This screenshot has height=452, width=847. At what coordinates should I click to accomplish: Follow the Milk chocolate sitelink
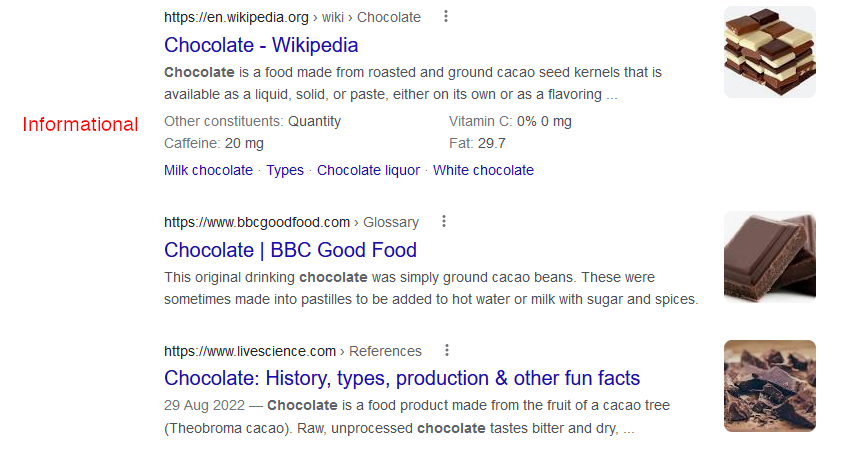tap(209, 170)
